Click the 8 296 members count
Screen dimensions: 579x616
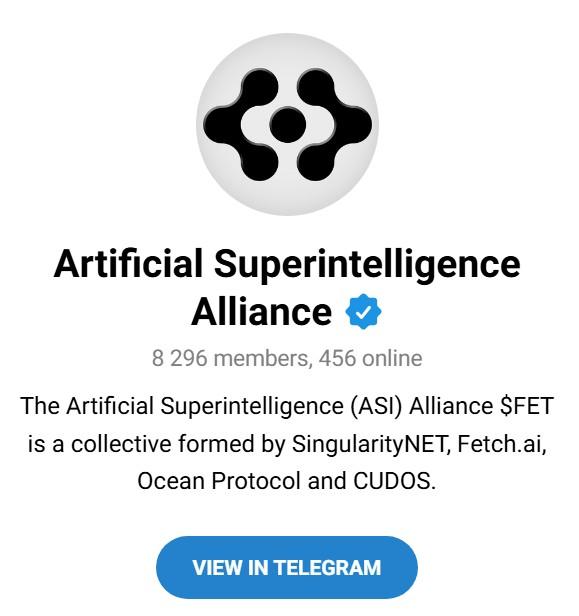[230, 358]
